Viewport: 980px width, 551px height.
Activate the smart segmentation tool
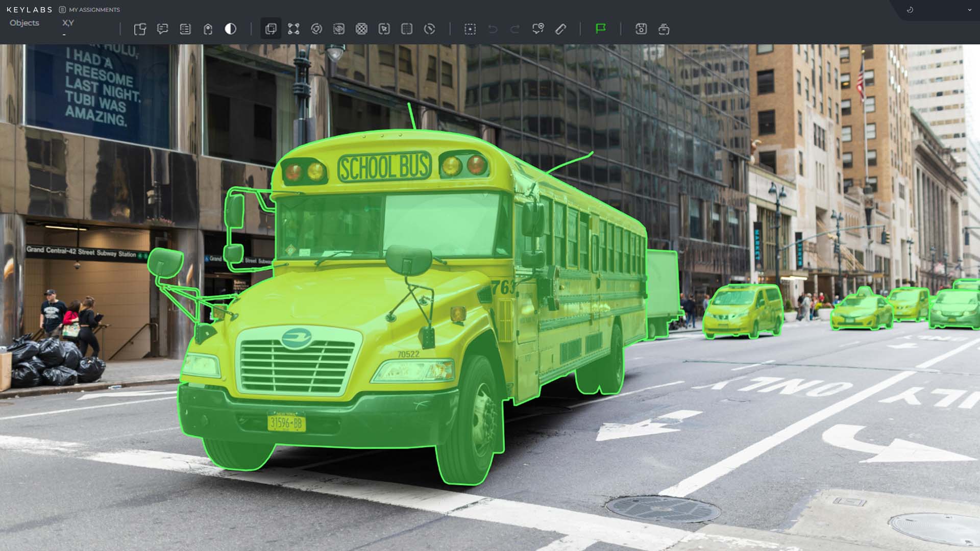[x=317, y=29]
